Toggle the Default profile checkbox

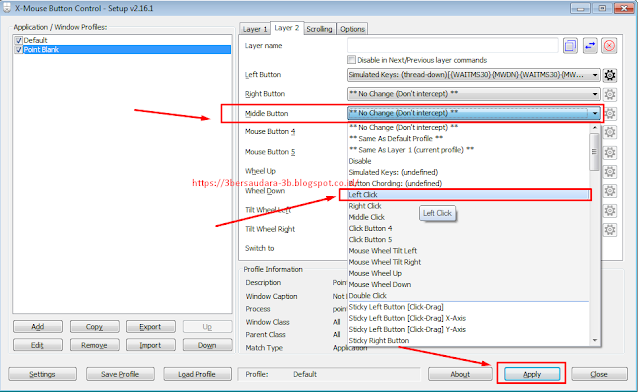point(18,40)
